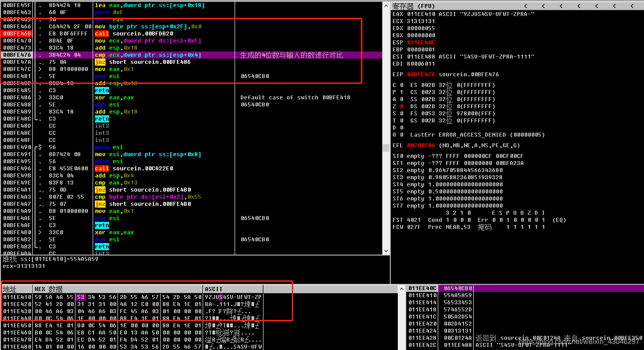Select the ESI register value 011EE488
Viewport: 644px width, 350px height.
pos(421,57)
